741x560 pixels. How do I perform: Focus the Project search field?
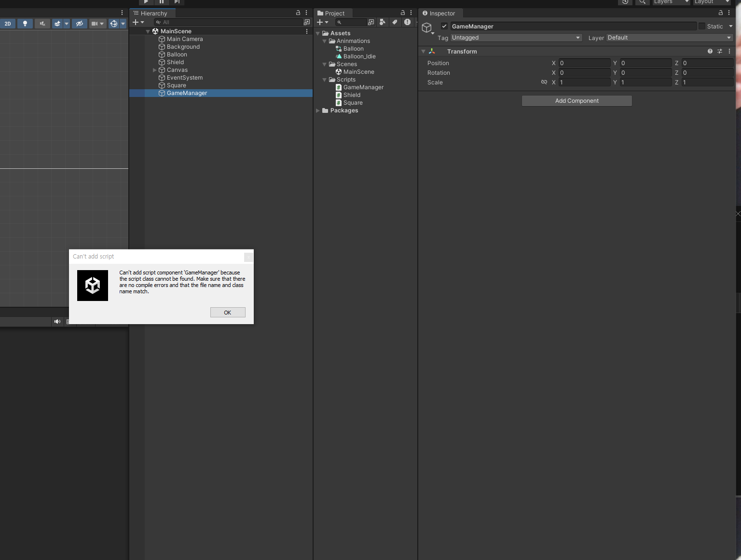pos(351,23)
